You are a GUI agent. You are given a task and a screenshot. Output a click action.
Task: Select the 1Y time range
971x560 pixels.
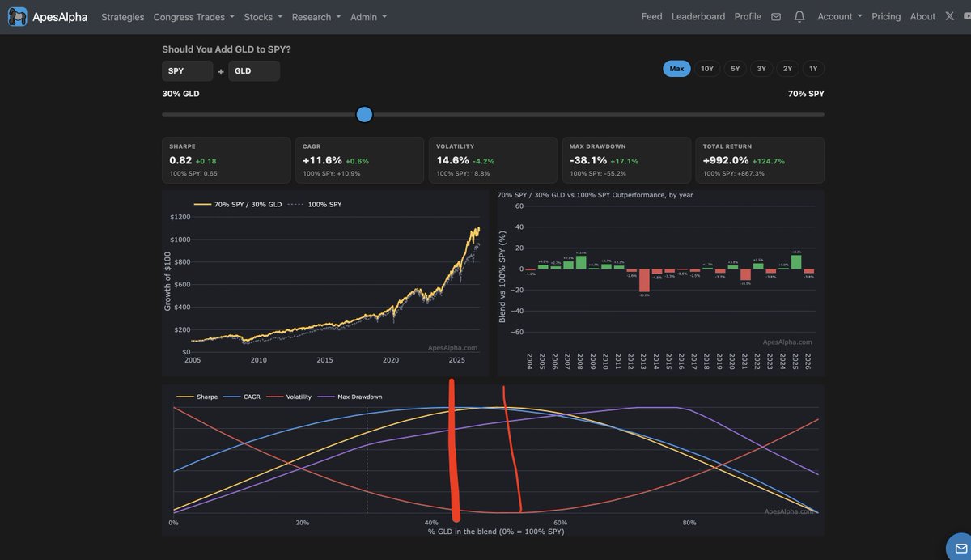point(813,69)
